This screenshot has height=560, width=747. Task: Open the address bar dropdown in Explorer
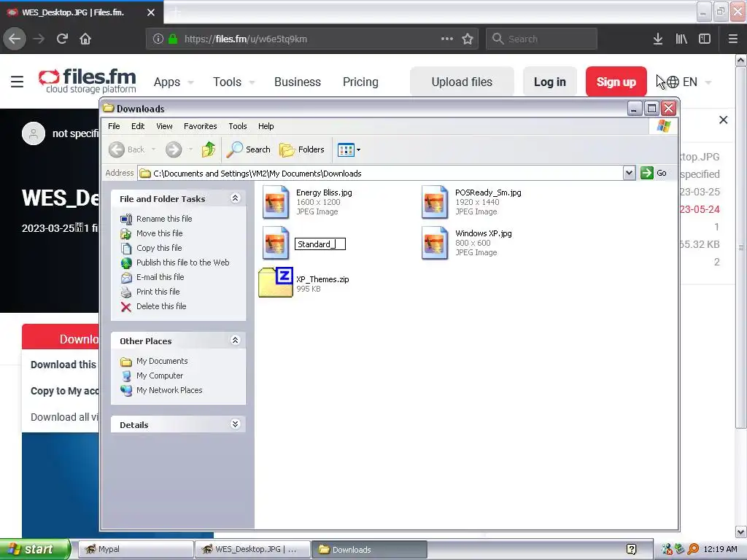[629, 173]
